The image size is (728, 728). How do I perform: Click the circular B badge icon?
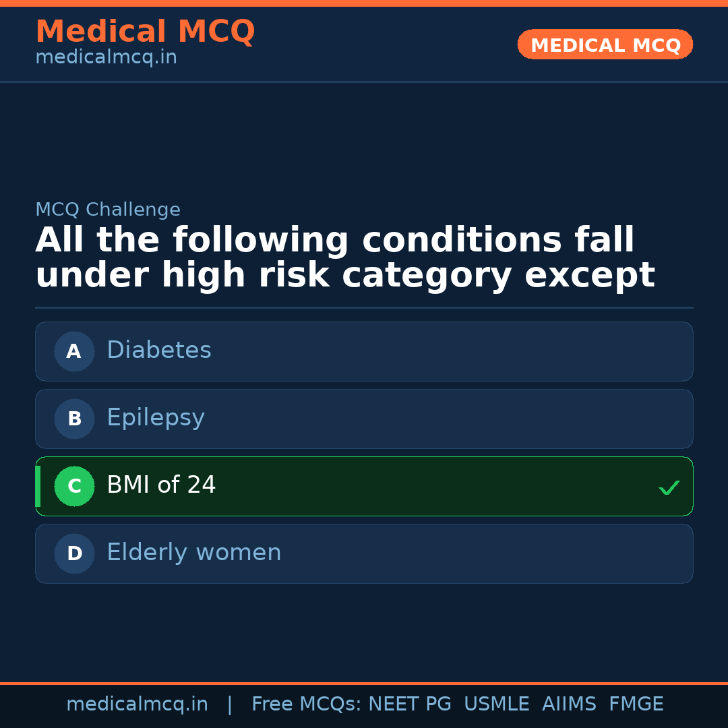(74, 419)
